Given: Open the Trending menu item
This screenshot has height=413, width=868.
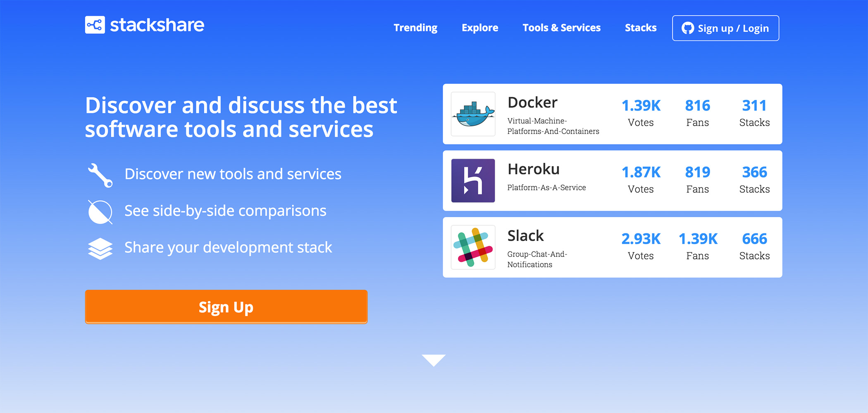Looking at the screenshot, I should pos(415,28).
